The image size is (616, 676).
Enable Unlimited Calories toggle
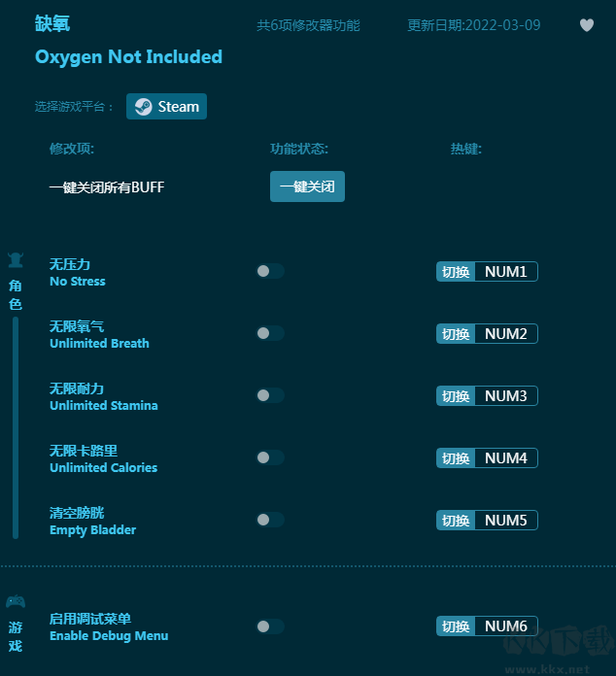270,457
